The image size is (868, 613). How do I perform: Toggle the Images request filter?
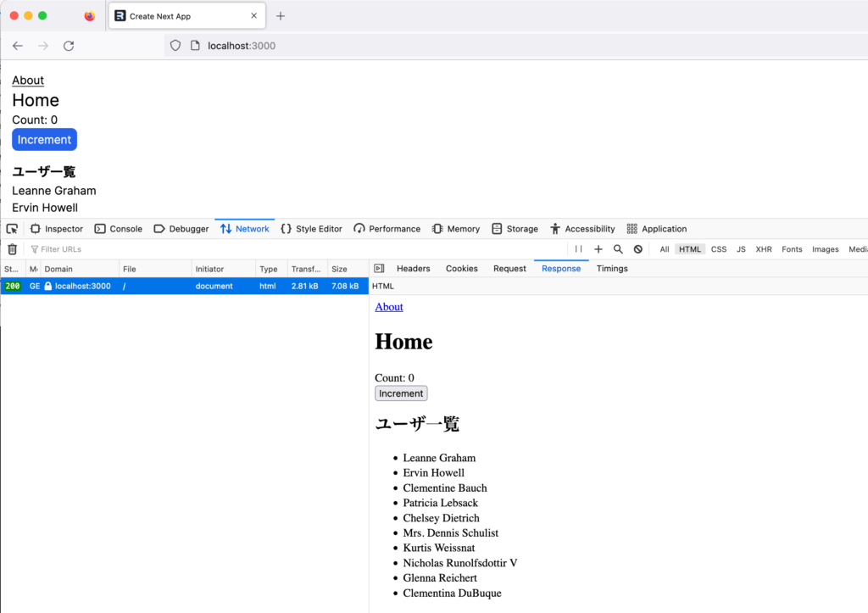(x=826, y=249)
